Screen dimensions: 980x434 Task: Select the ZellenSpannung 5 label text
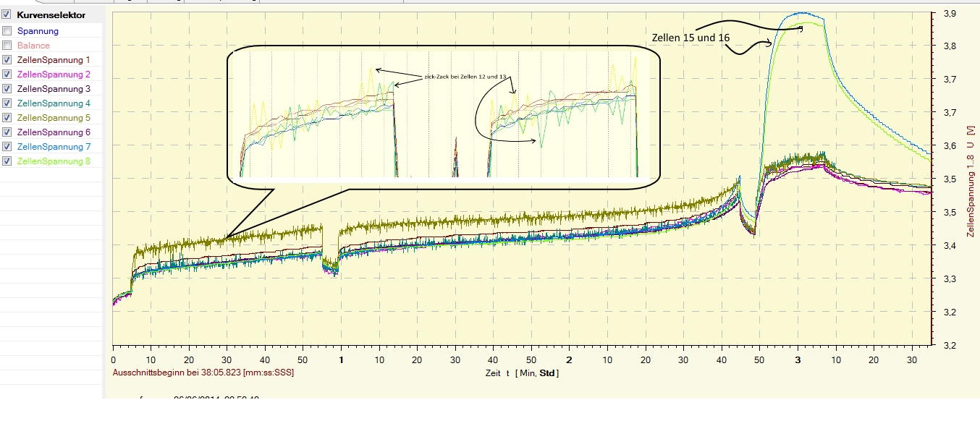coord(54,118)
